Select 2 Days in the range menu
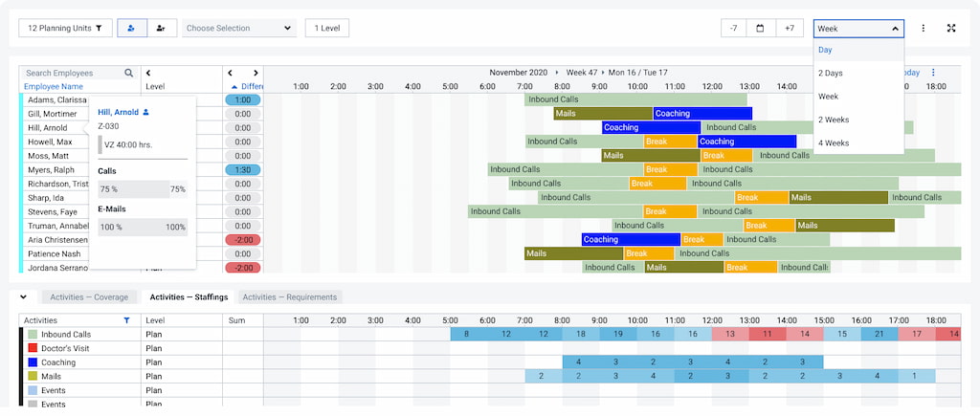Image resolution: width=980 pixels, height=416 pixels. (858, 73)
